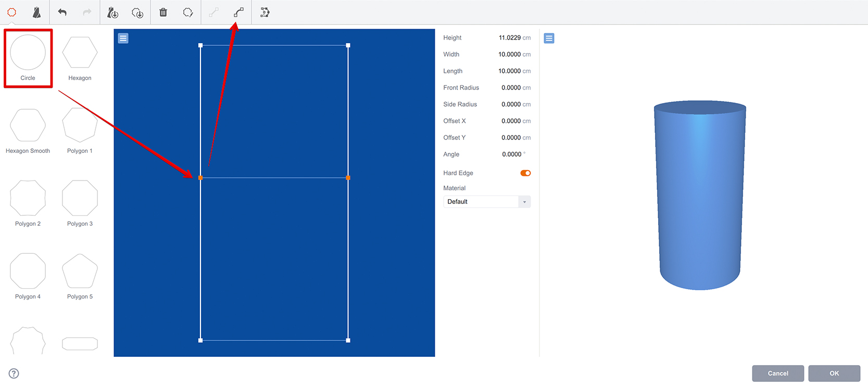Select the Hexagon shape preset

pyautogui.click(x=80, y=58)
